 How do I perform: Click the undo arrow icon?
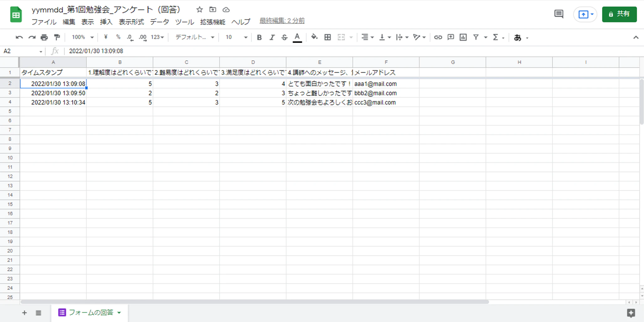tap(19, 37)
